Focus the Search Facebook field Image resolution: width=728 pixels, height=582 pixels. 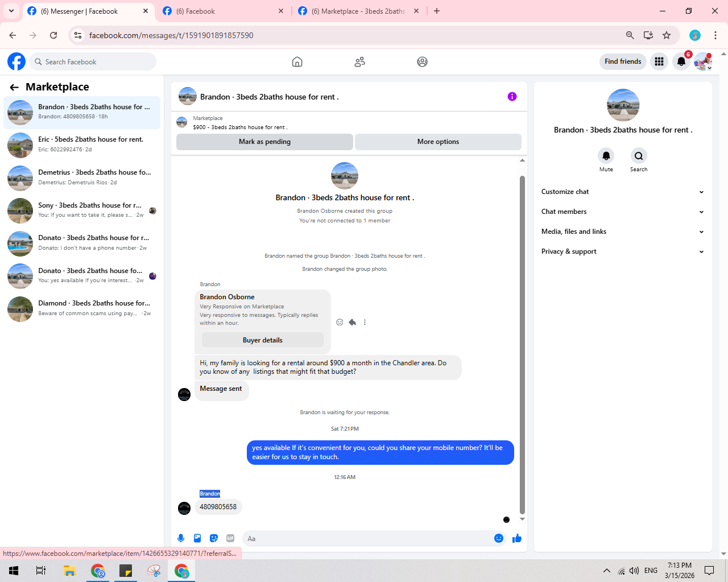(92, 61)
